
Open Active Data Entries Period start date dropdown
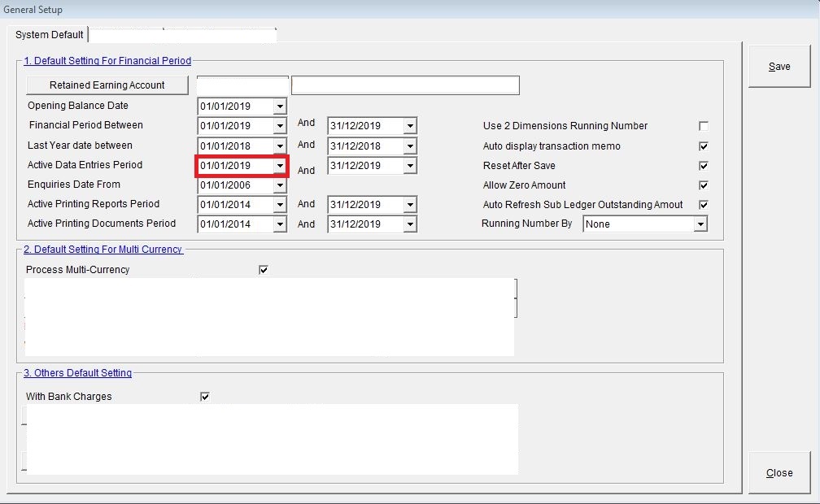click(280, 166)
